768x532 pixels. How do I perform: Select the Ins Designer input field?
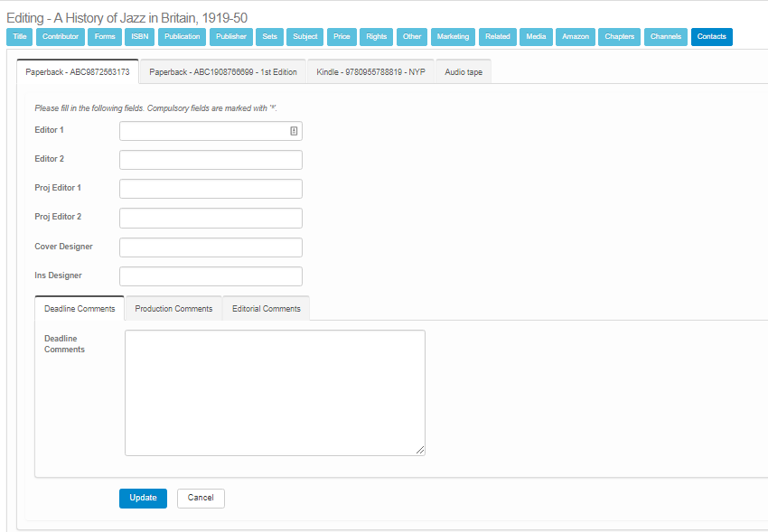pyautogui.click(x=211, y=276)
